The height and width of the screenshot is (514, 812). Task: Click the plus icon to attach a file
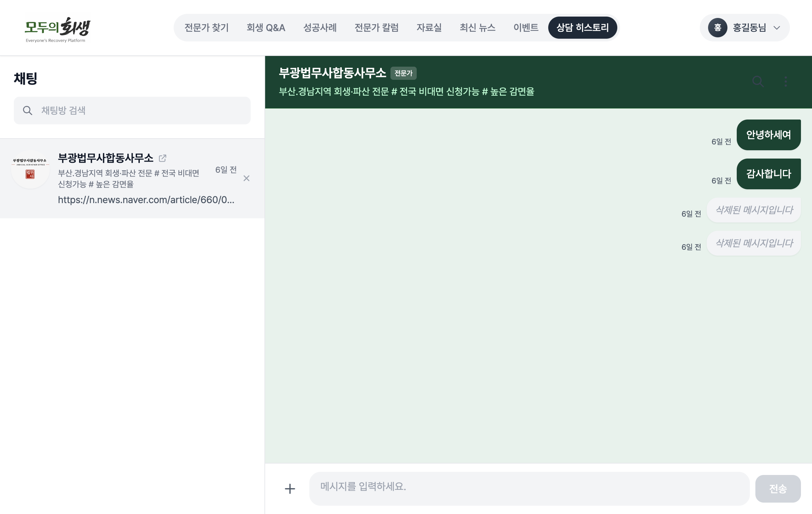(x=289, y=488)
